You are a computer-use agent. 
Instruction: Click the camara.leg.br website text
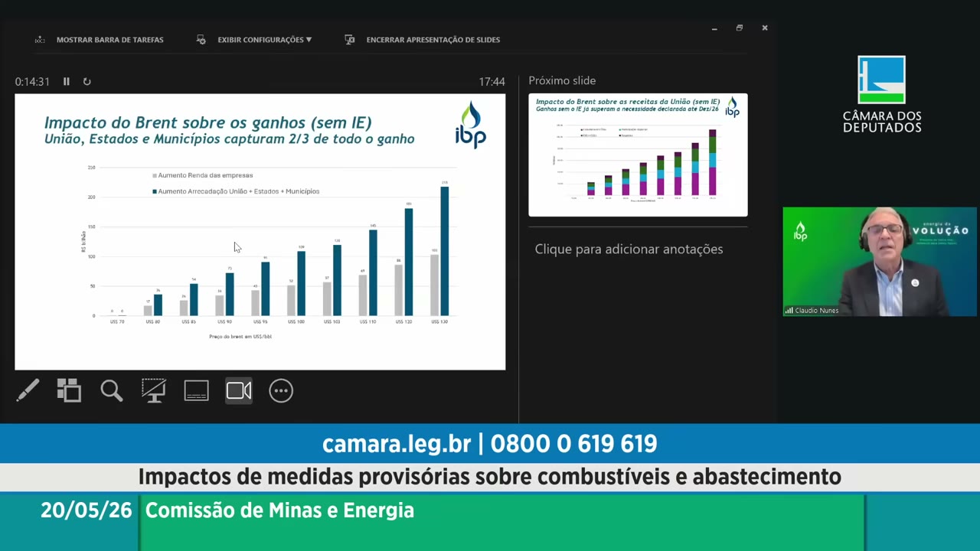tap(397, 444)
